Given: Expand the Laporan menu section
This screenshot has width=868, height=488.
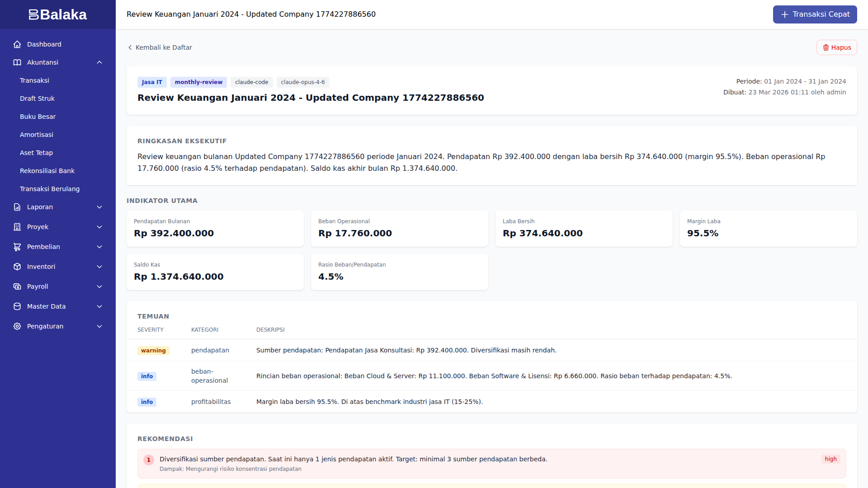Looking at the screenshot, I should coord(99,207).
